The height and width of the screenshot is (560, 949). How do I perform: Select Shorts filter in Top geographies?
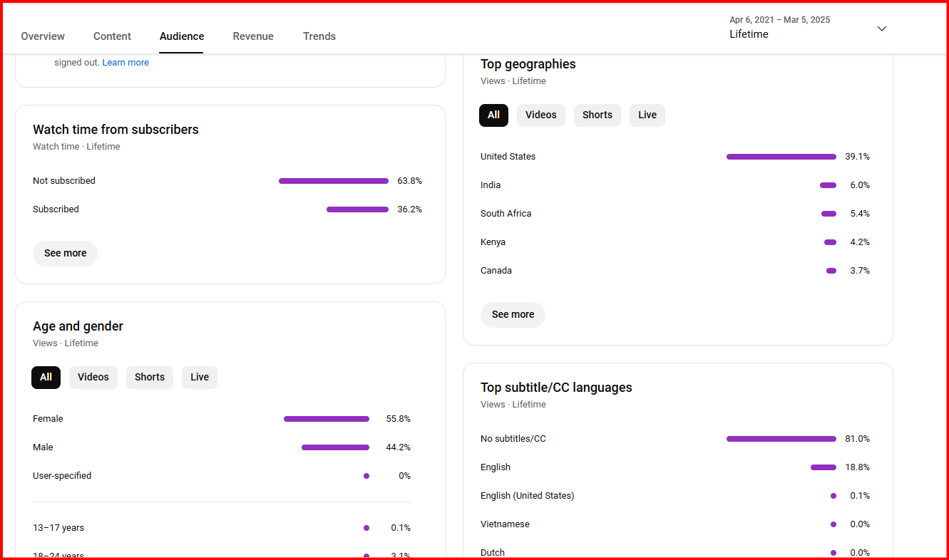point(597,115)
